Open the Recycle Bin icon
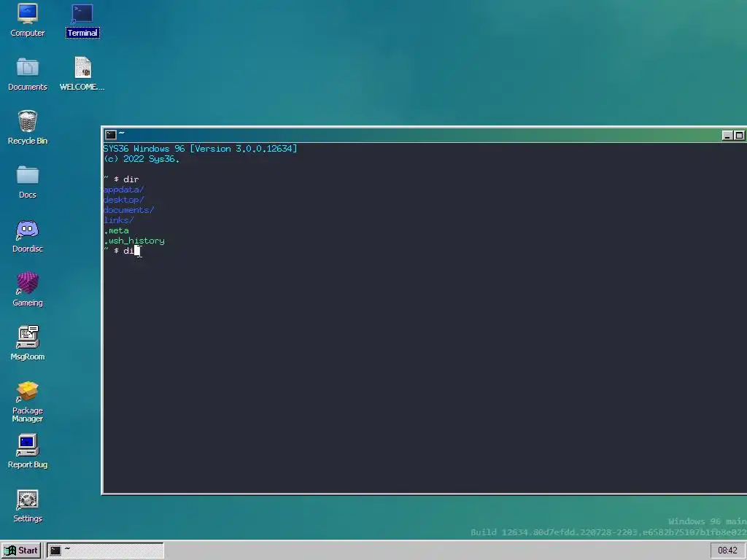Image resolution: width=747 pixels, height=560 pixels. (28, 128)
